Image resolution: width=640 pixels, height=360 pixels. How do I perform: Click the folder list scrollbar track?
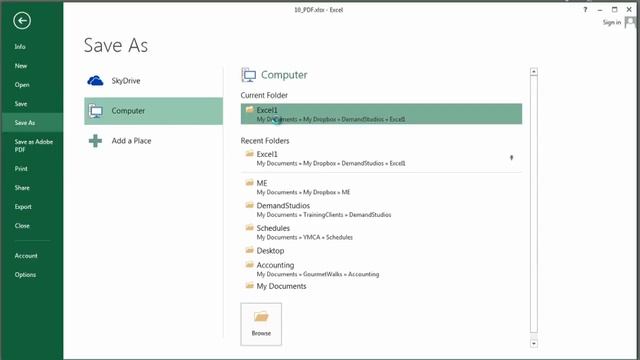533,204
